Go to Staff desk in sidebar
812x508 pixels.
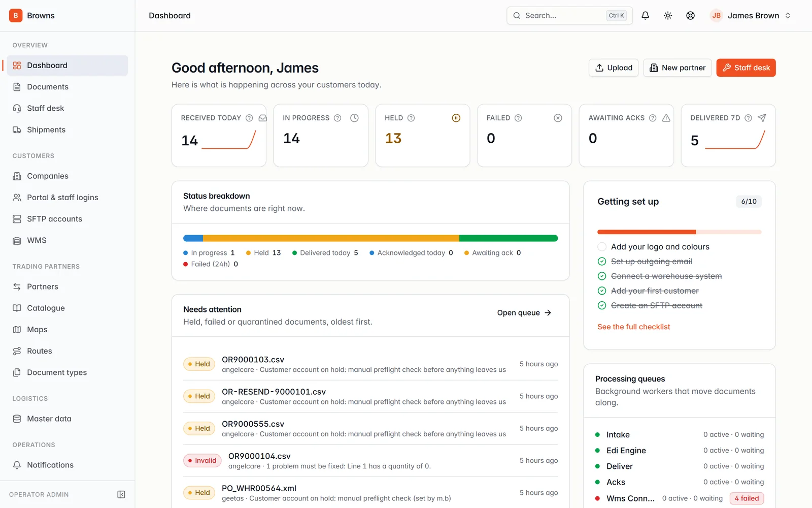(x=67, y=108)
